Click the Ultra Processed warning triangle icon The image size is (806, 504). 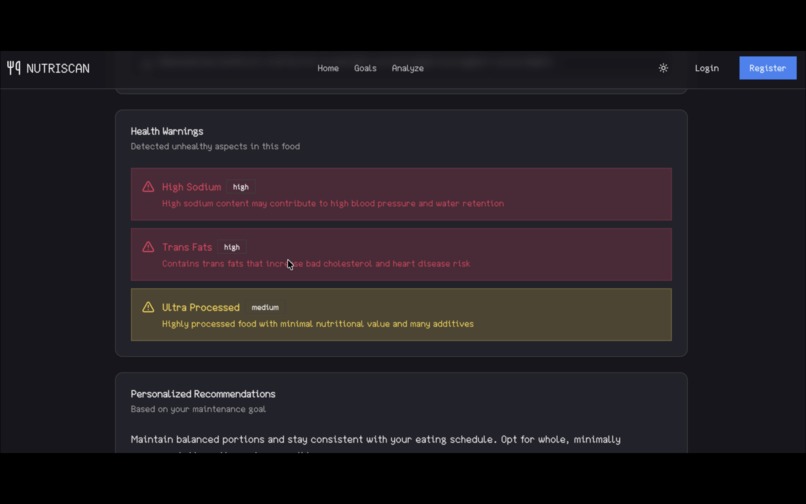pyautogui.click(x=148, y=307)
